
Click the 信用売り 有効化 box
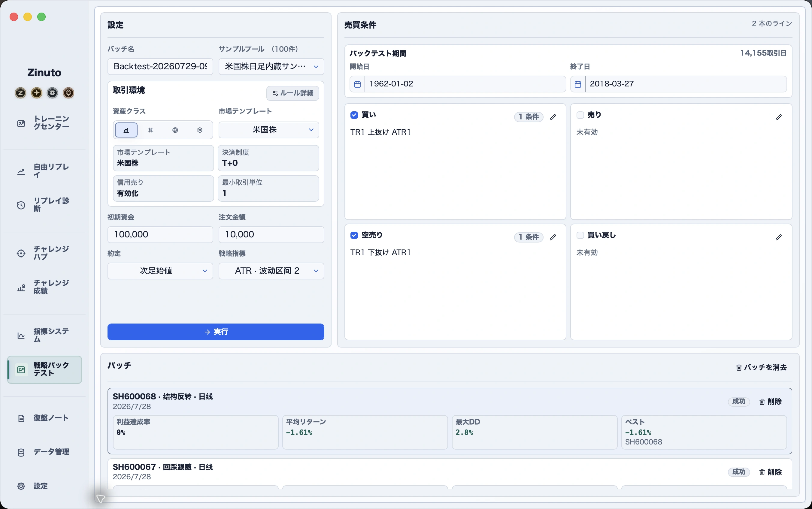[x=163, y=188]
